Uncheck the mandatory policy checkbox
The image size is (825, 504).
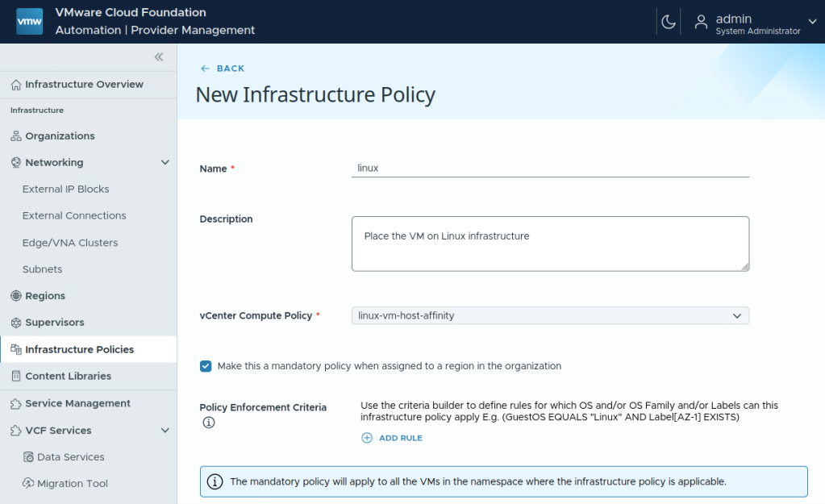206,366
